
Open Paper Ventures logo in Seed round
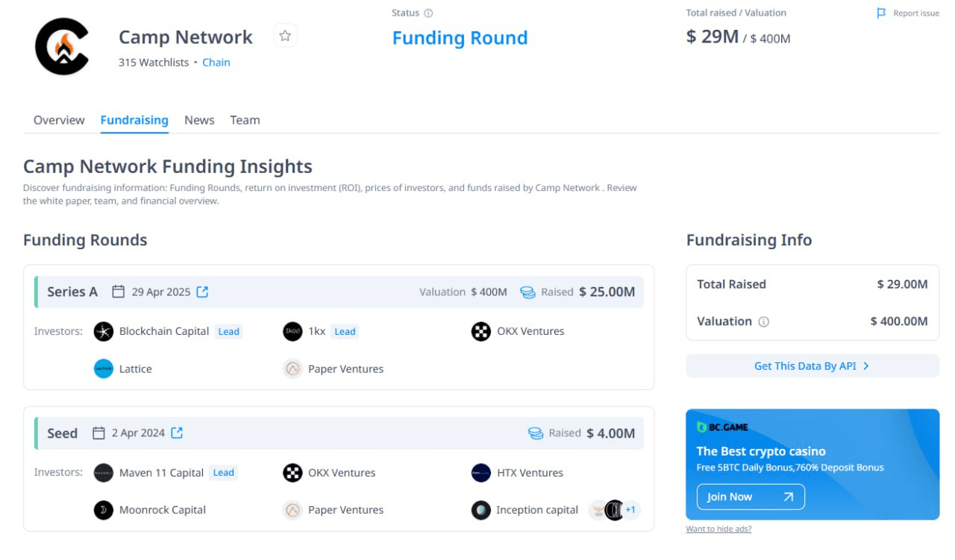292,510
